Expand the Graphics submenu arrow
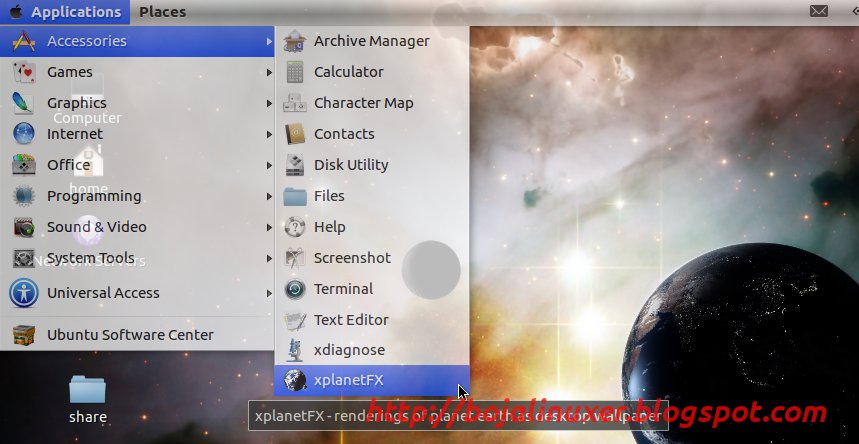This screenshot has width=859, height=444. (x=269, y=103)
